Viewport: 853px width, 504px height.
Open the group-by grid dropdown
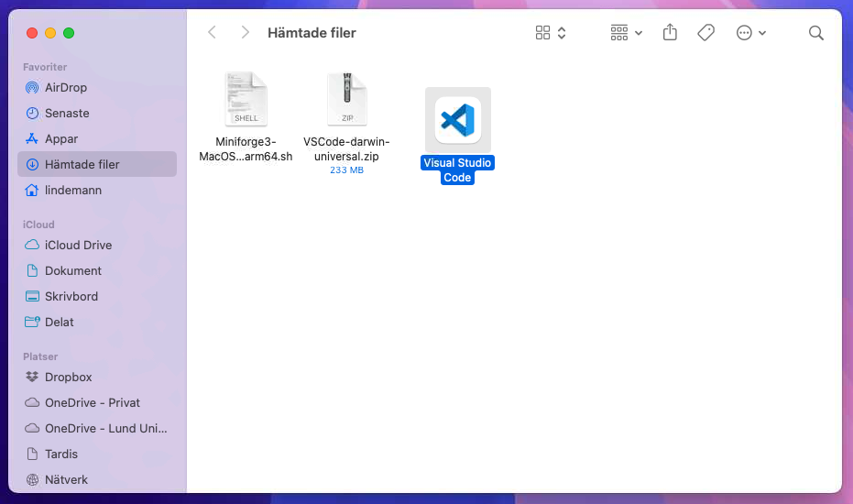pos(626,33)
